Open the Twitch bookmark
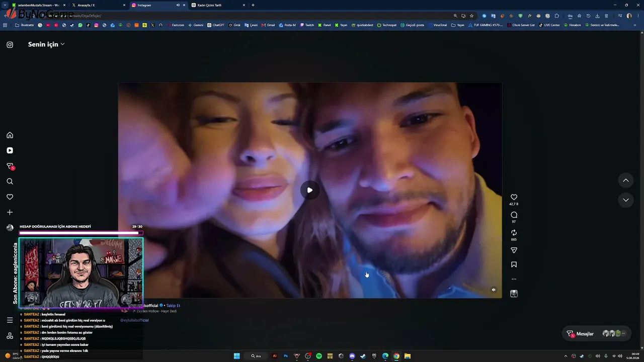Image resolution: width=644 pixels, height=362 pixels. [307, 25]
